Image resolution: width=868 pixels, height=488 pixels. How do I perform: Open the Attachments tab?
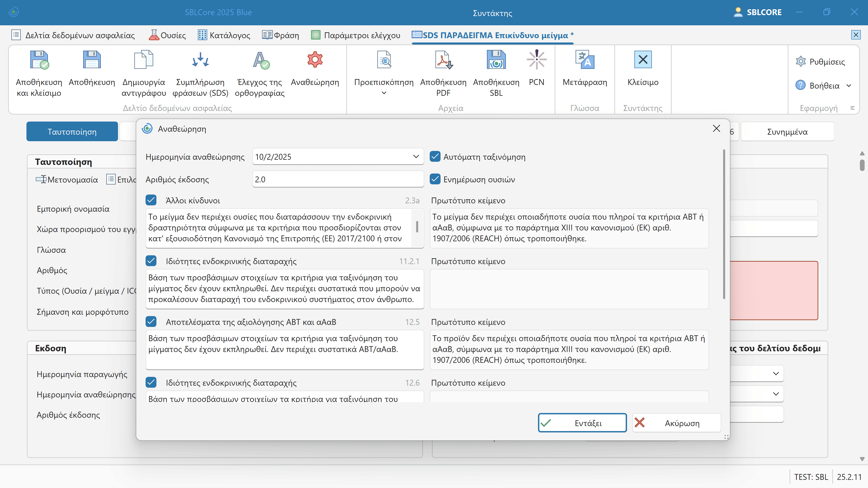[x=787, y=132]
